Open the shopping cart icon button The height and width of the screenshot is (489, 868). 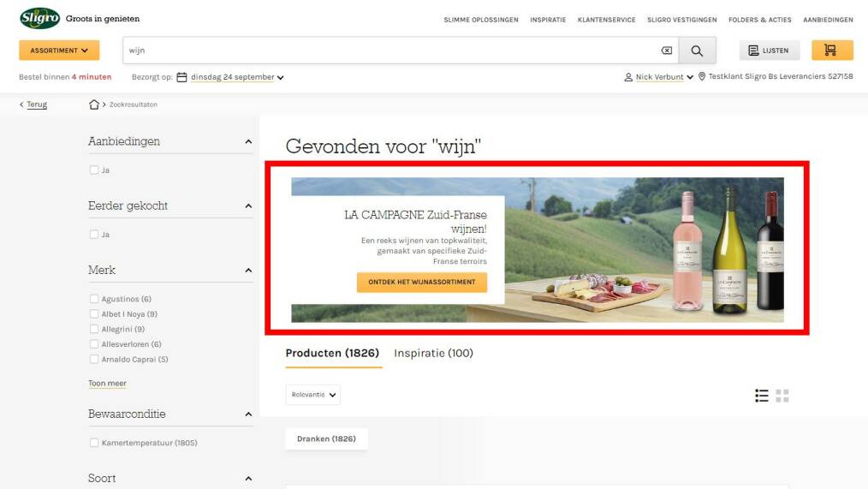[832, 51]
